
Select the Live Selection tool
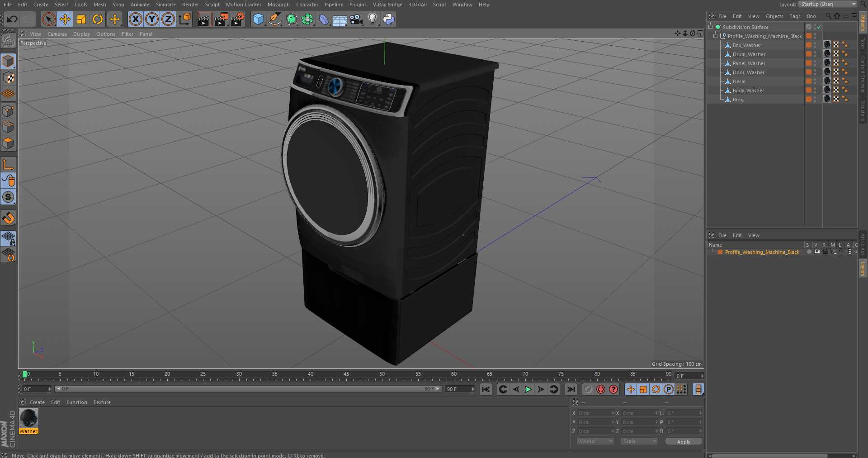point(48,19)
